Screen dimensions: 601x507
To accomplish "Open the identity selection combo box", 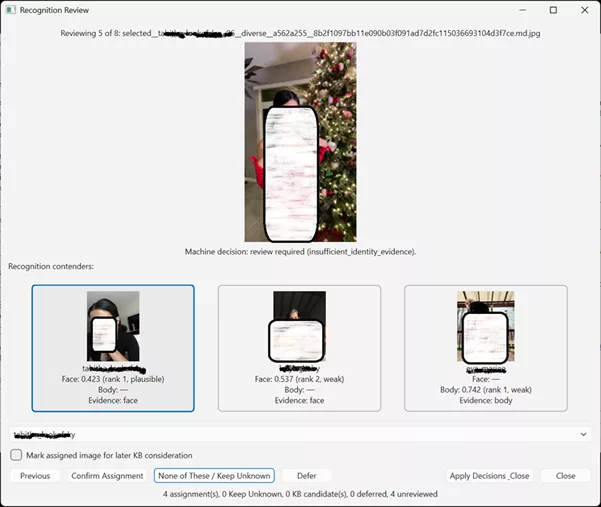I will (x=300, y=434).
